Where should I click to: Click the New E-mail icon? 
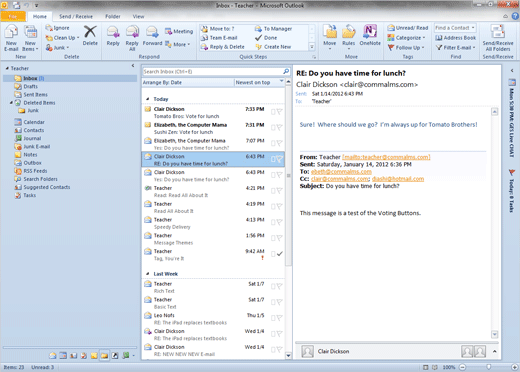(11, 33)
